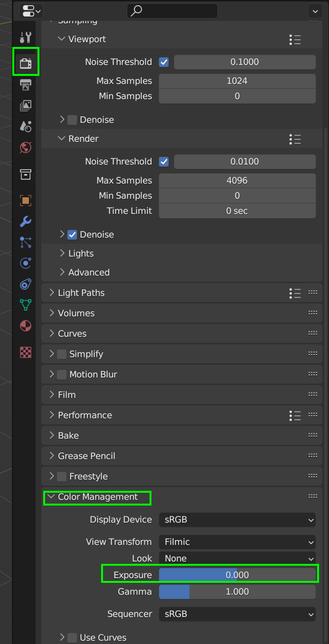Click the Exposure slider
Screen dimensions: 329x644
(x=237, y=575)
